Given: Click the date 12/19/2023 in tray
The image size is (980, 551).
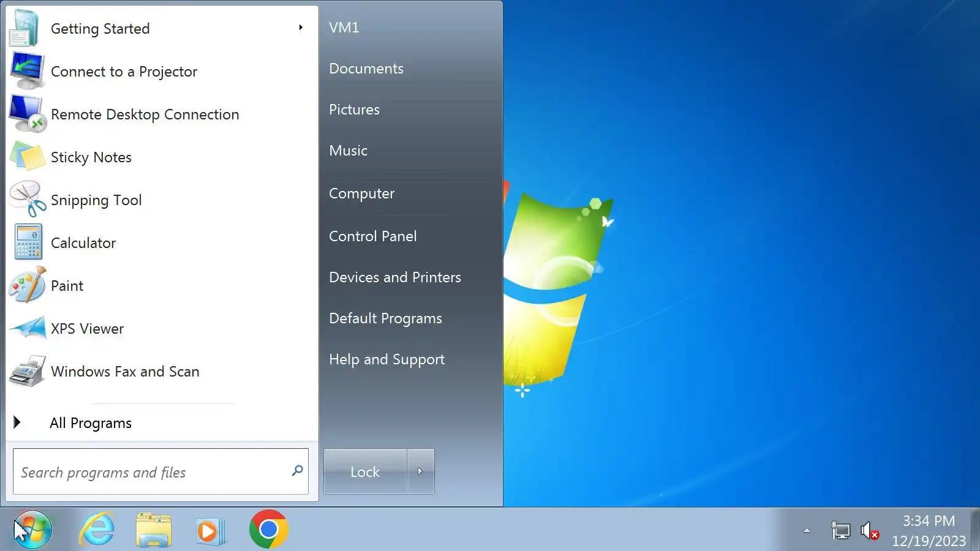Looking at the screenshot, I should tap(929, 541).
